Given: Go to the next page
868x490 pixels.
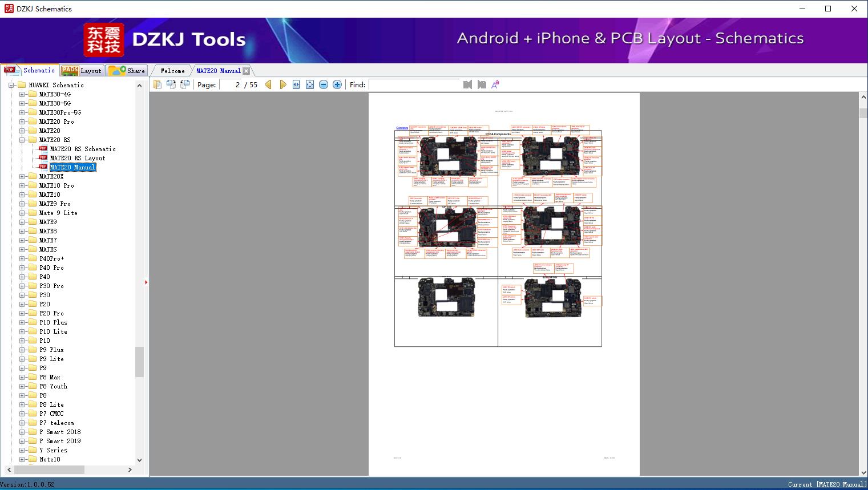Looking at the screenshot, I should [x=282, y=84].
